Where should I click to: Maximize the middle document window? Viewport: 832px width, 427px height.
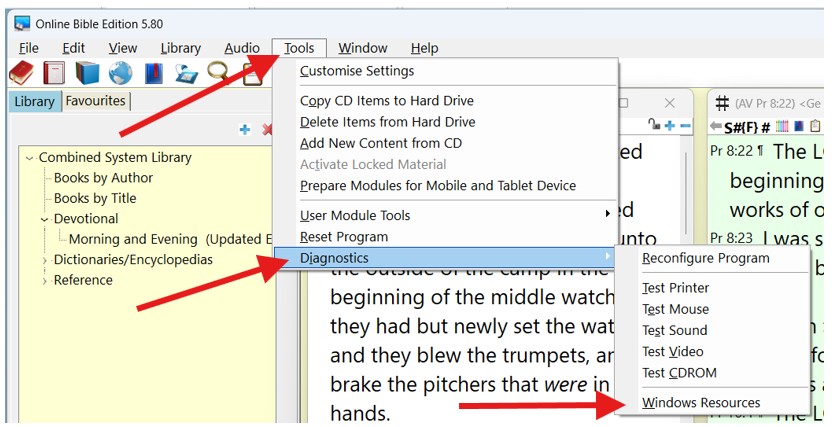[x=625, y=103]
